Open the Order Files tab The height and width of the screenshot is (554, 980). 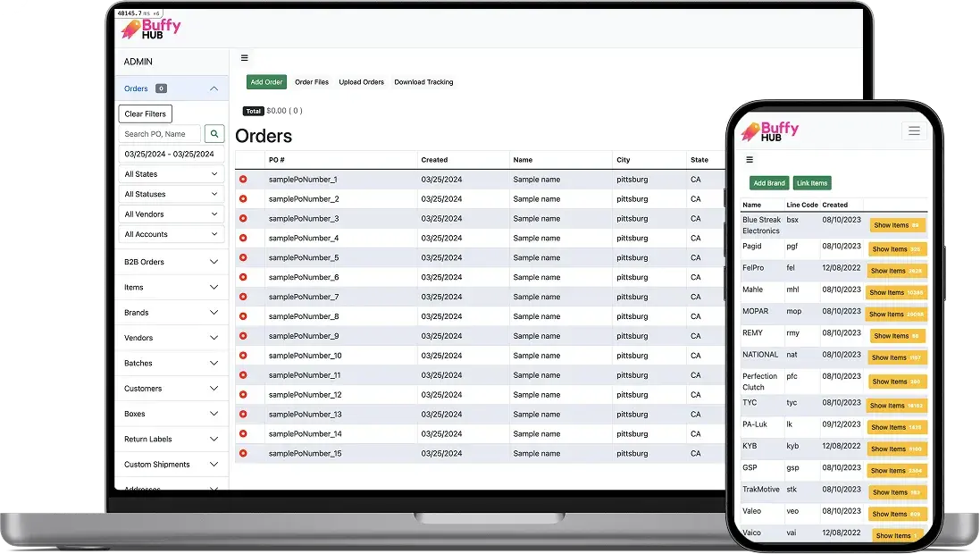[312, 82]
